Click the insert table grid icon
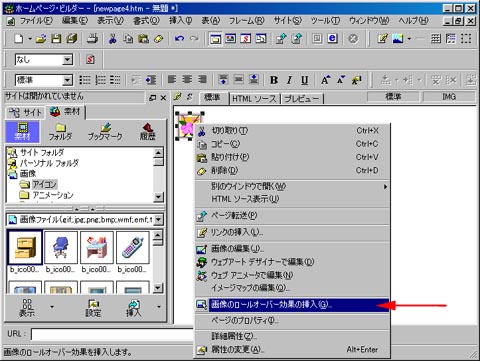Viewport: 480px width, 361px height. (x=436, y=39)
